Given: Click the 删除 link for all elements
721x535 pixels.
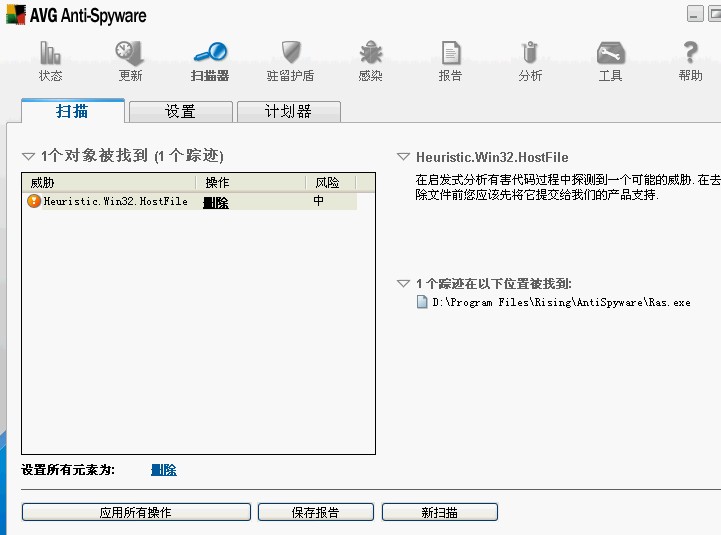Looking at the screenshot, I should (x=164, y=470).
